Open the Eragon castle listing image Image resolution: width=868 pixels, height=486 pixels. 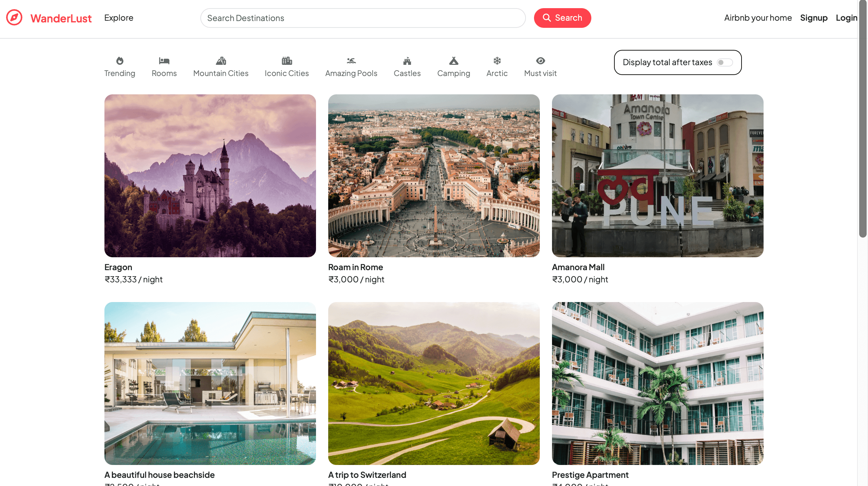210,175
